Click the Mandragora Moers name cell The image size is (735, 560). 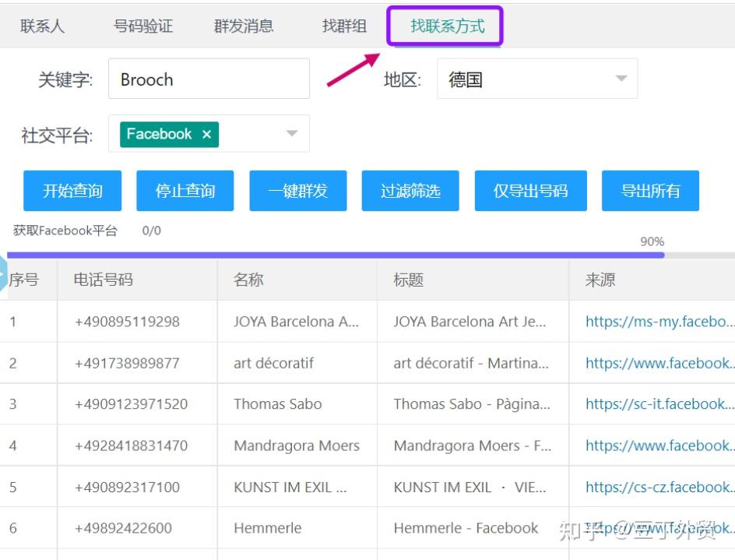297,445
